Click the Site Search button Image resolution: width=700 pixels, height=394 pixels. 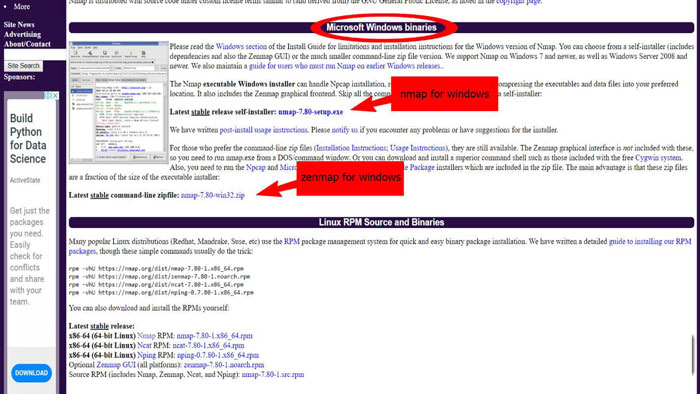pos(23,66)
